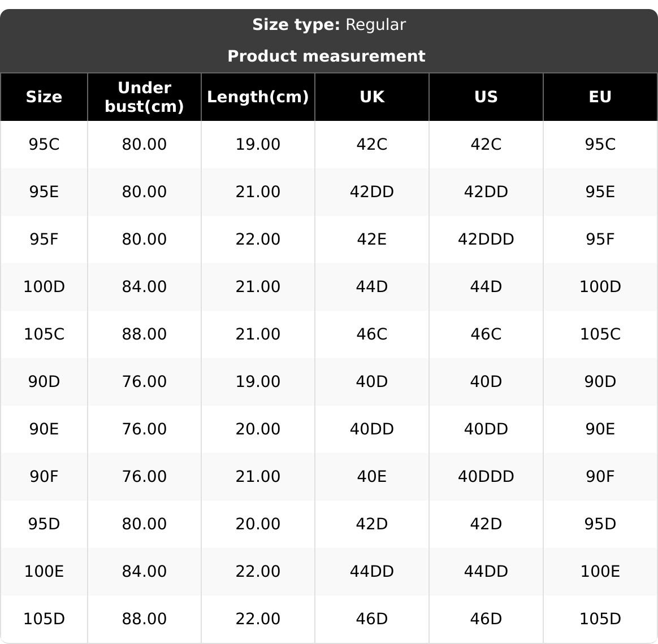The height and width of the screenshot is (644, 658).
Task: Click 90F in the Size column
Action: [x=44, y=477]
